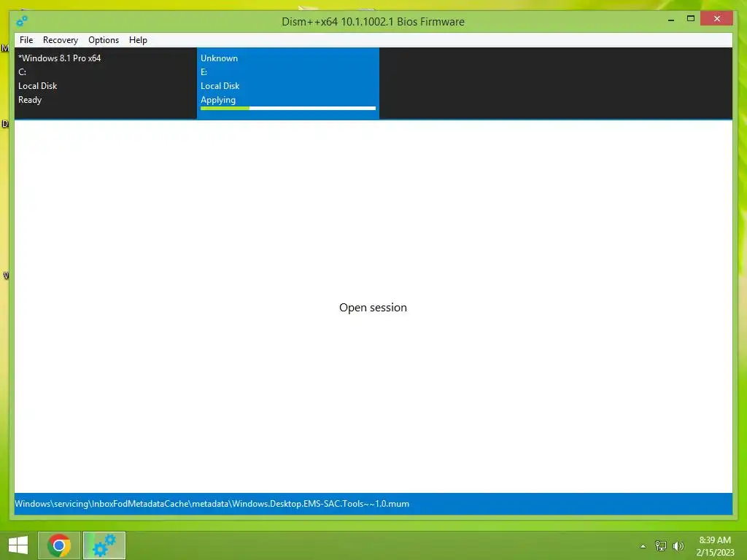The width and height of the screenshot is (747, 560).
Task: Open the File menu
Action: pos(26,40)
